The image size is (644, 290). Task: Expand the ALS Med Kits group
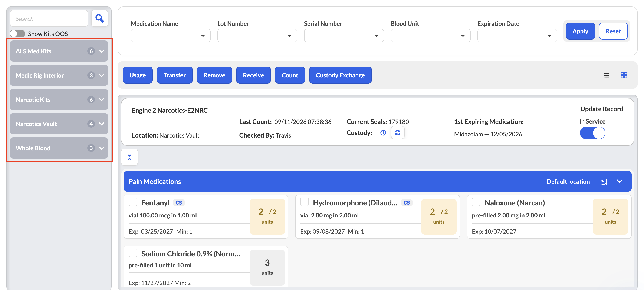pyautogui.click(x=59, y=51)
